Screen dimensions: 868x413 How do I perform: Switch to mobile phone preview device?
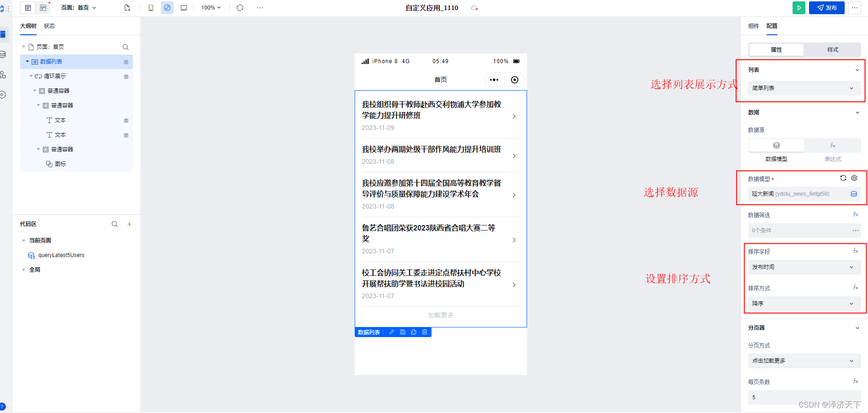point(151,8)
